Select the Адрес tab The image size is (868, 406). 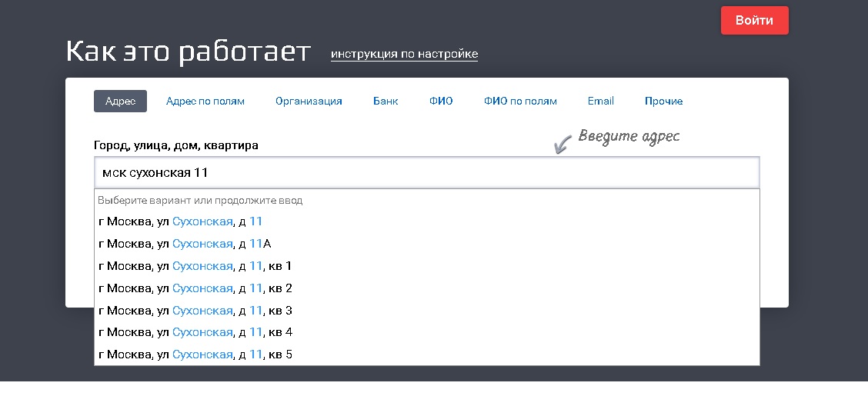pyautogui.click(x=120, y=101)
